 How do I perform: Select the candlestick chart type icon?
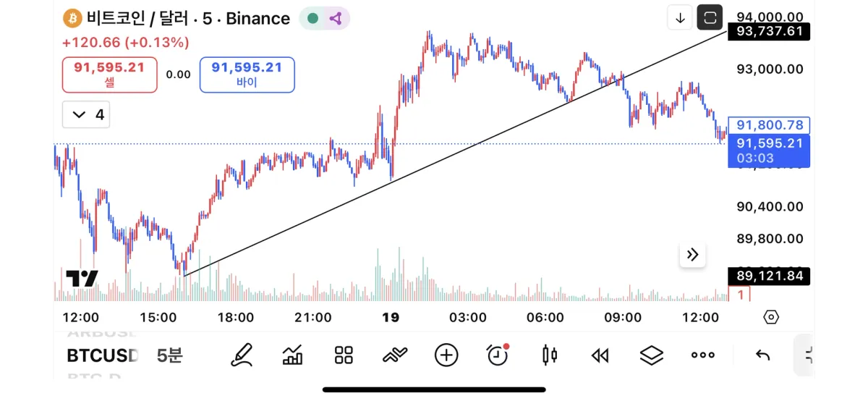pyautogui.click(x=550, y=355)
